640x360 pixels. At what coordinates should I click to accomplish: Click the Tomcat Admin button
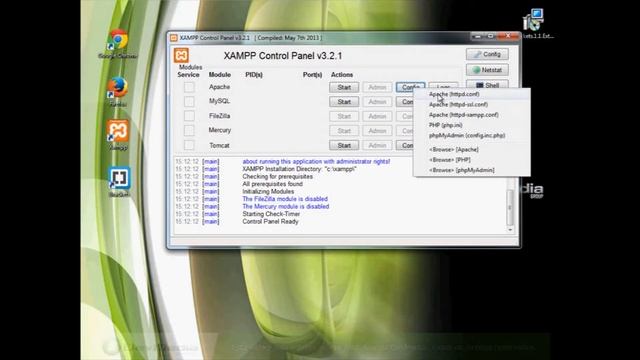point(377,145)
